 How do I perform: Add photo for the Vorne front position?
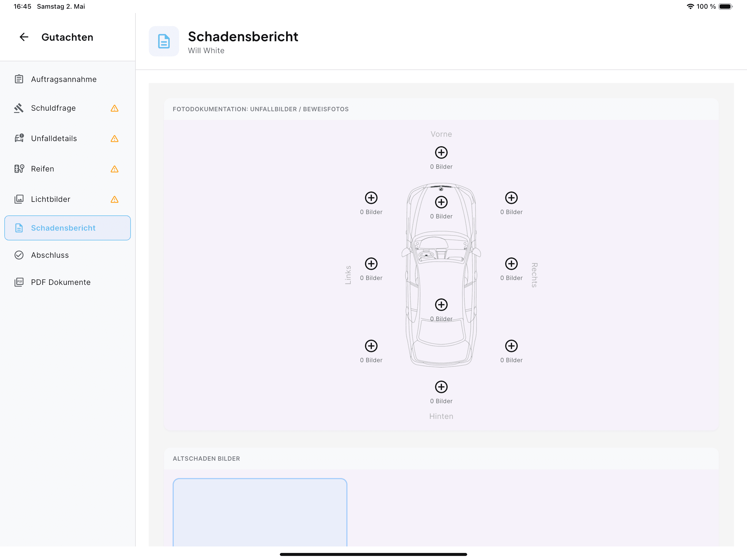click(x=441, y=152)
